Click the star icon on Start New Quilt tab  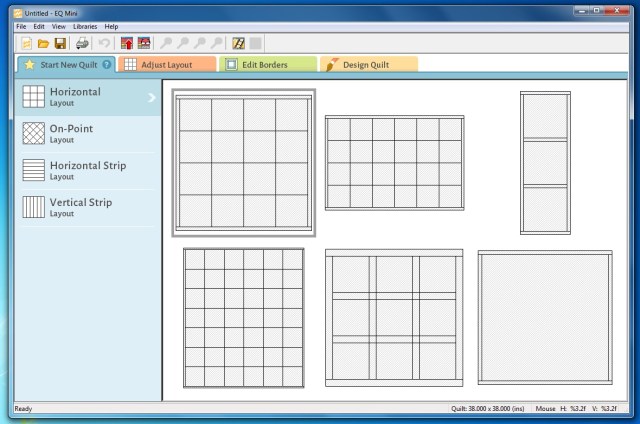[29, 64]
